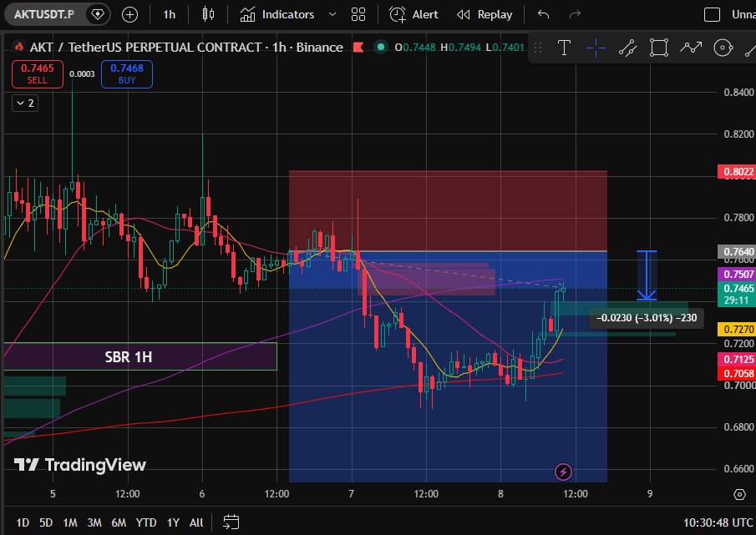Screen dimensions: 756x535
Task: Click the 0.8022 red price label
Action: [x=737, y=171]
